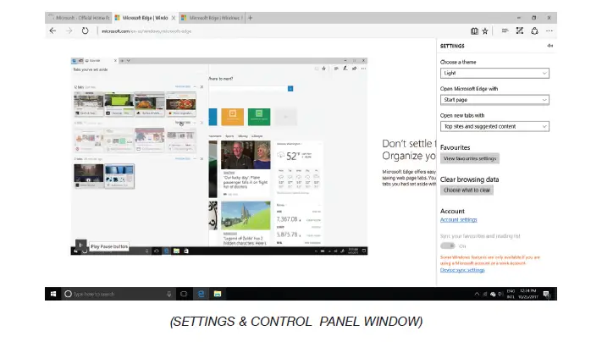
Task: Click Tabs you've set aside heading in video
Action: click(91, 69)
